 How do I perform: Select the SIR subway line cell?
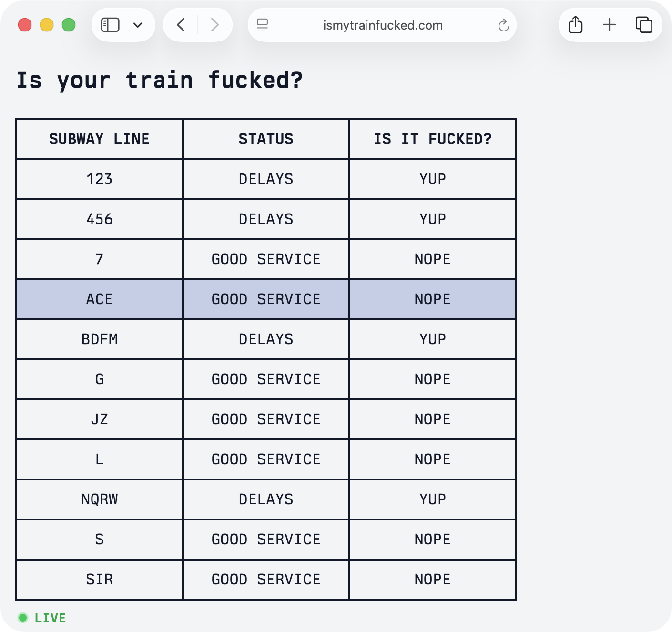pos(100,580)
